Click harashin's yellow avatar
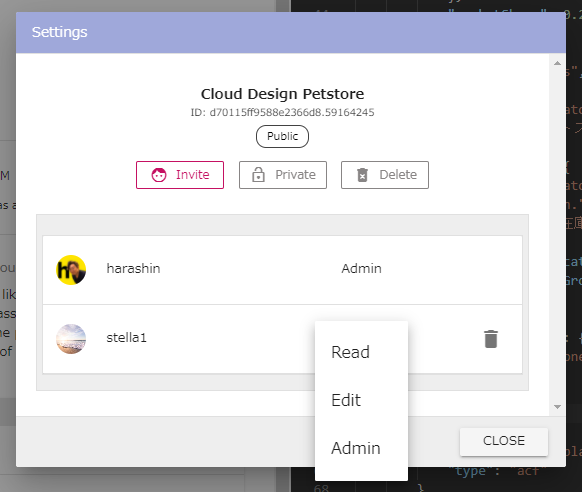 click(71, 270)
